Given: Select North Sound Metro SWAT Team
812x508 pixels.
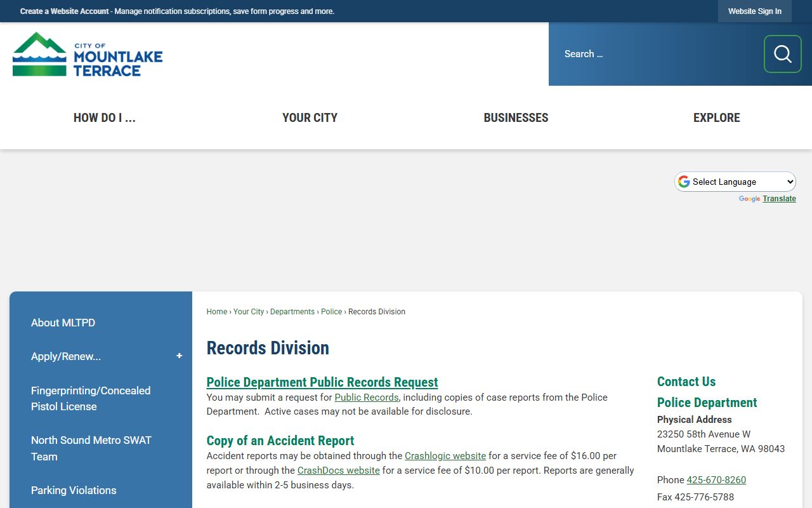Looking at the screenshot, I should (x=91, y=448).
